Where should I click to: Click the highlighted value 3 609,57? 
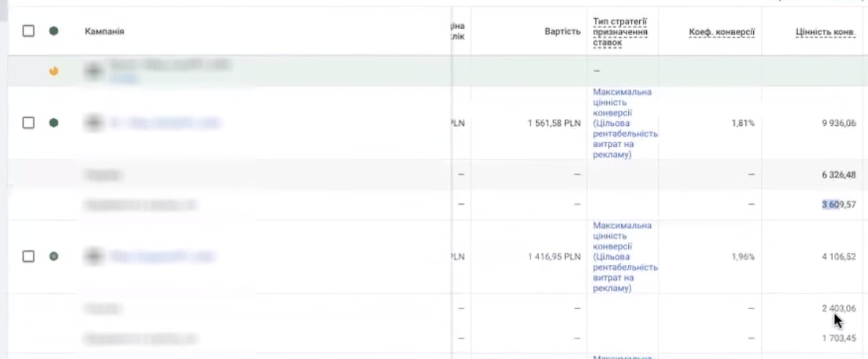(x=838, y=204)
